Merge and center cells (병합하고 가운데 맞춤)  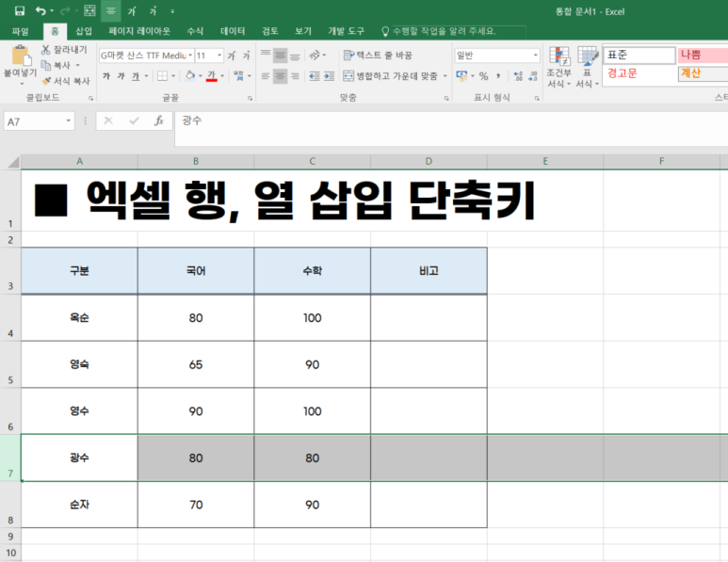click(x=390, y=75)
